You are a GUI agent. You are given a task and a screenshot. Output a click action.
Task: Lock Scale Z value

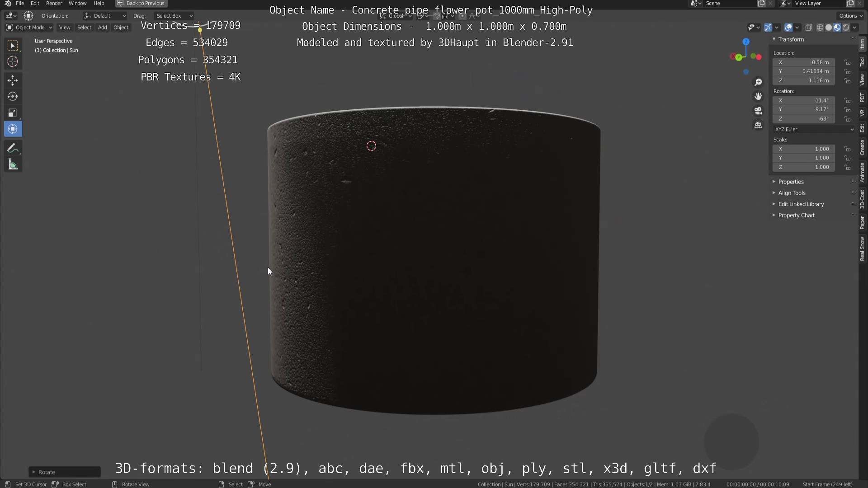click(x=848, y=167)
